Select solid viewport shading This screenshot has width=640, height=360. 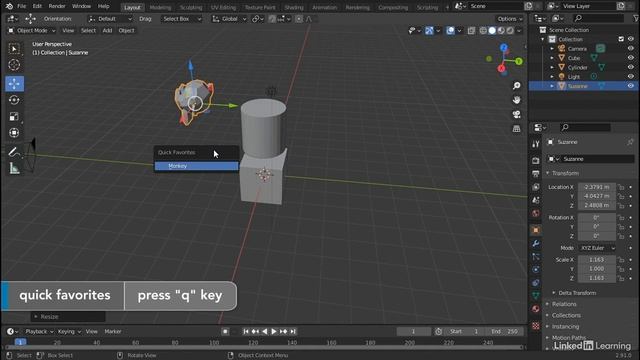click(492, 31)
